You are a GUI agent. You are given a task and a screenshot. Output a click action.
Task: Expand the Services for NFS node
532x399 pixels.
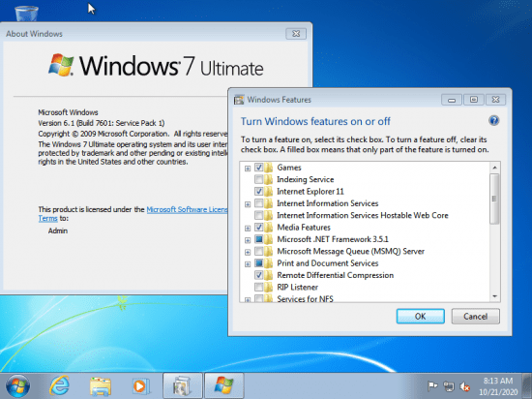pos(248,299)
